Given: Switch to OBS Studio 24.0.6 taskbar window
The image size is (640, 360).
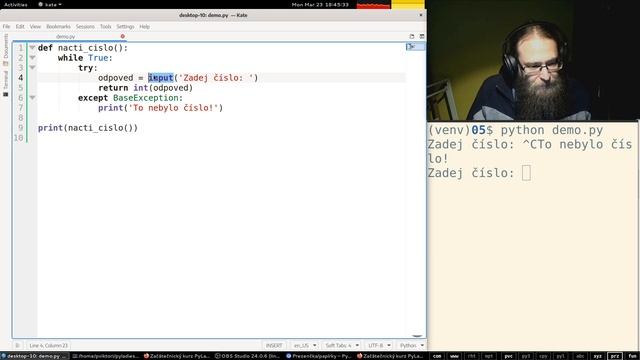Looking at the screenshot, I should pos(247,356).
